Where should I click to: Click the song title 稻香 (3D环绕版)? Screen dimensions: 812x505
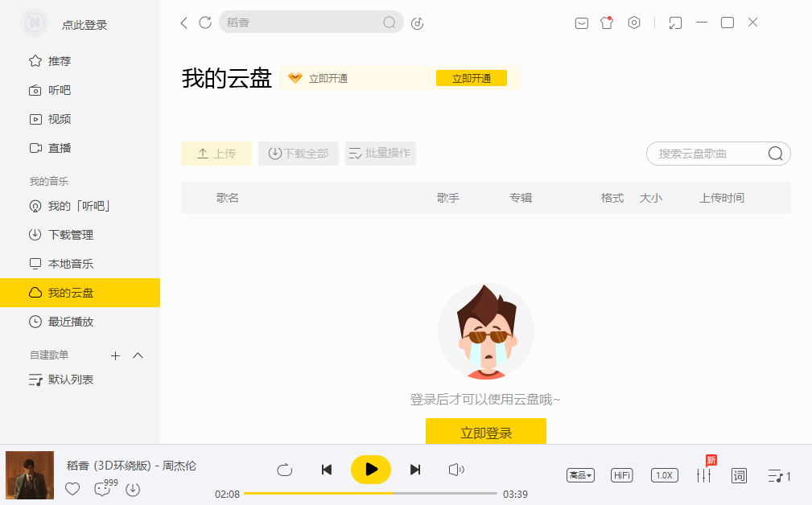(x=109, y=466)
